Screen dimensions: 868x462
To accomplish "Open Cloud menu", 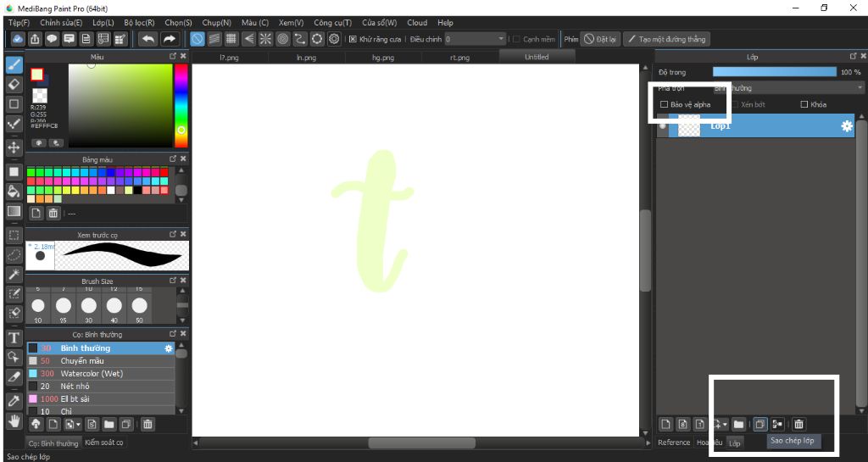I will click(x=417, y=23).
